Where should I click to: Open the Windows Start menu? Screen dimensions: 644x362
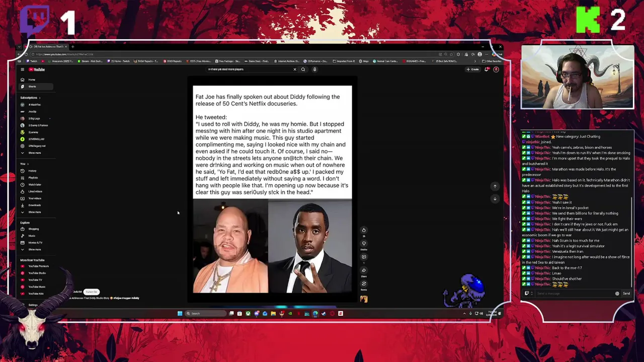180,314
